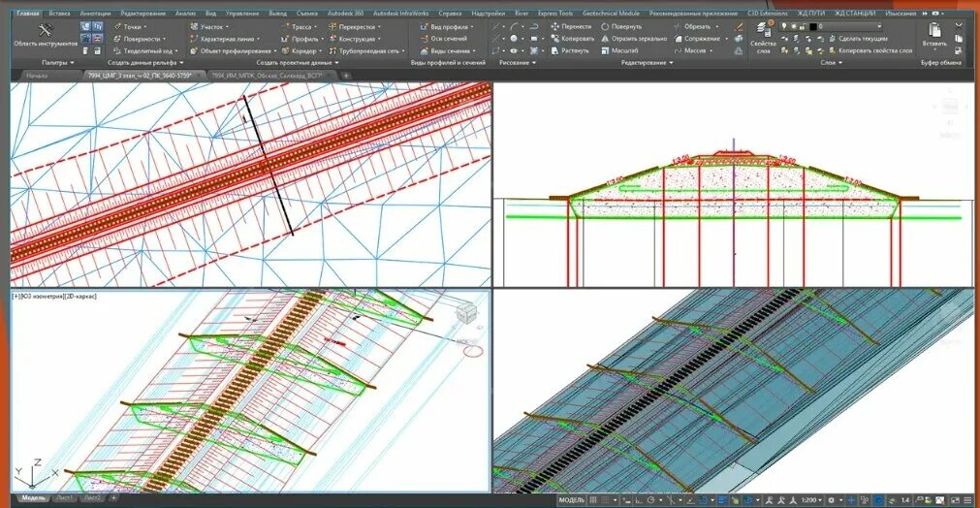Select the Перенести move tool
This screenshot has height=508, width=980.
(x=571, y=27)
